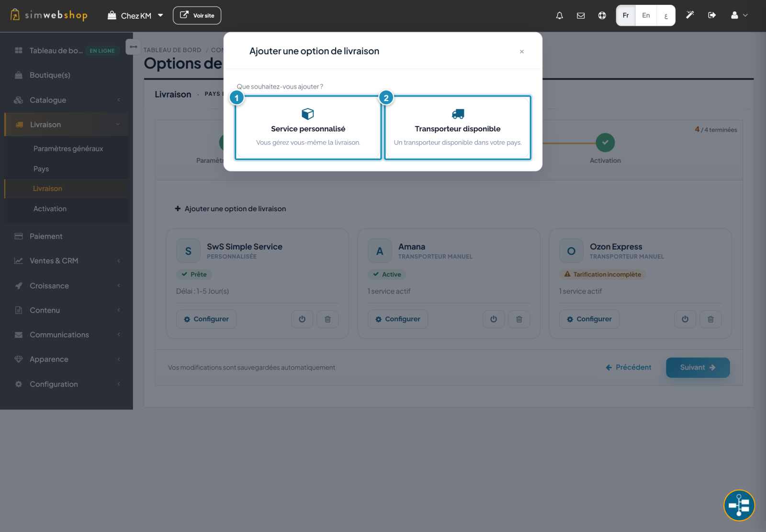Click the Prête status badge
Viewport: 766px width, 532px height.
click(x=194, y=274)
